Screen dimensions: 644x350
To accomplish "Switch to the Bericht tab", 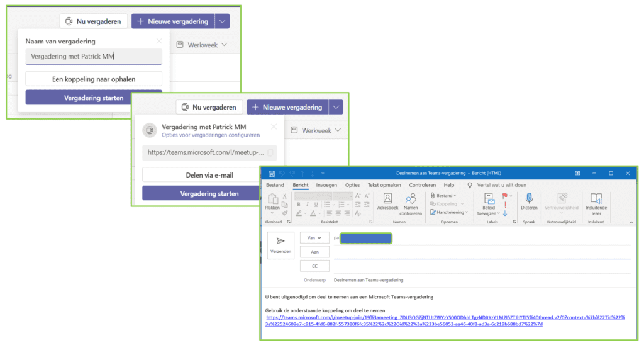I will coord(301,185).
